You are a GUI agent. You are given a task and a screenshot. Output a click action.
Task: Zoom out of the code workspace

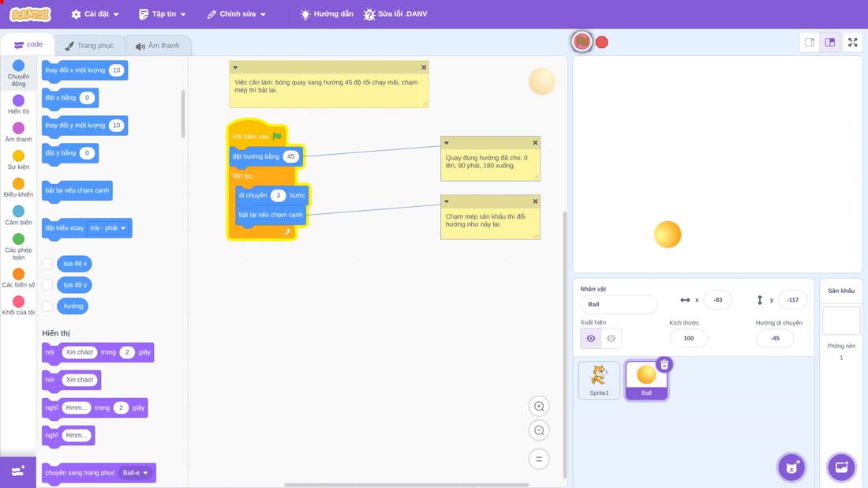click(539, 430)
